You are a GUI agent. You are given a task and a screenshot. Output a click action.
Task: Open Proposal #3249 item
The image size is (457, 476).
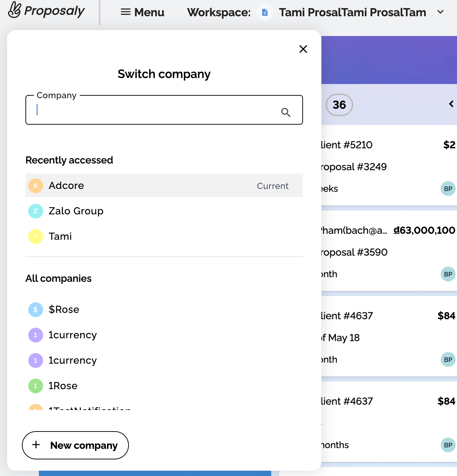[x=354, y=167]
